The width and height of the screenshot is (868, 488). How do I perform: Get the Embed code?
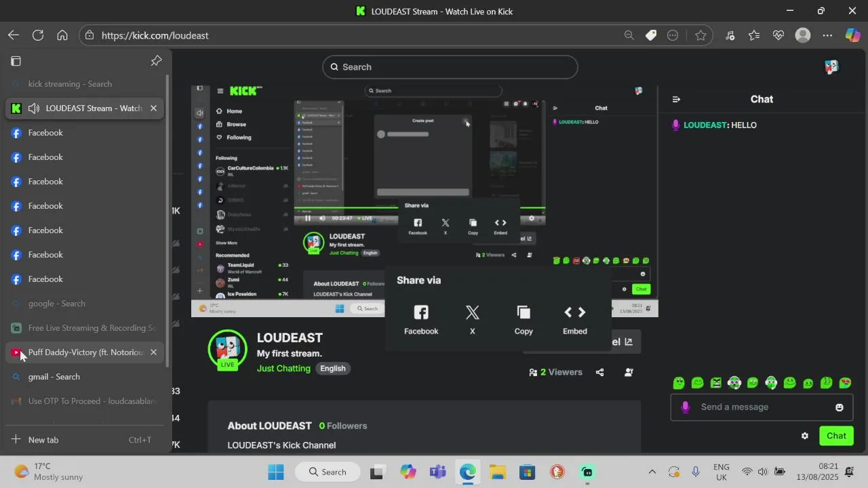(575, 320)
